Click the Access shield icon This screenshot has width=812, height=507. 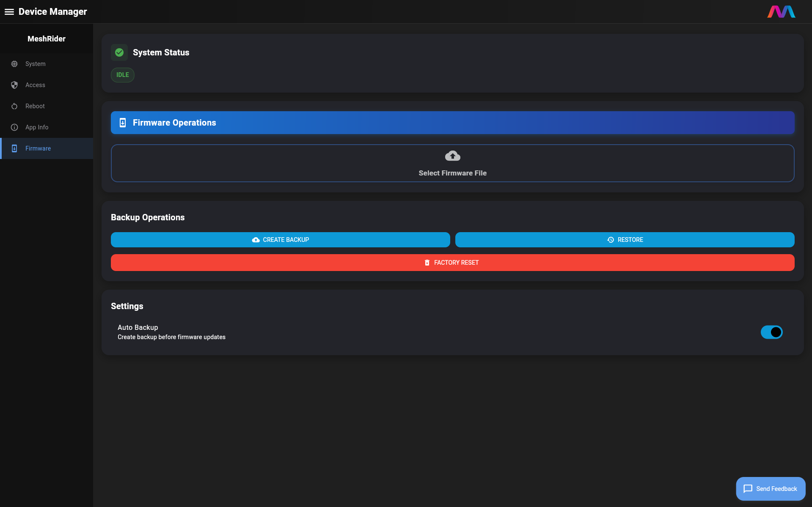14,85
